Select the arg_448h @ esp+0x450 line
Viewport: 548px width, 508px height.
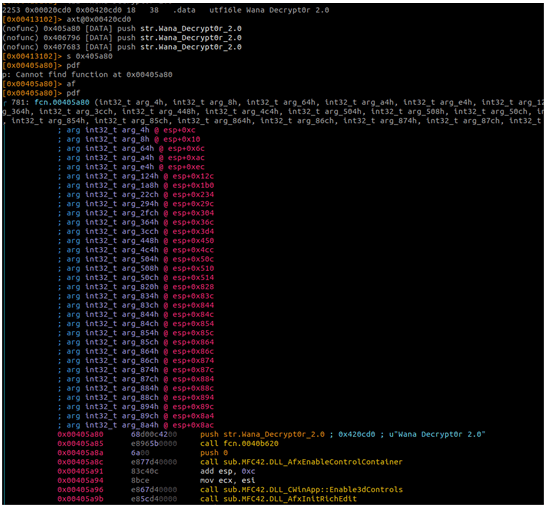[x=136, y=241]
